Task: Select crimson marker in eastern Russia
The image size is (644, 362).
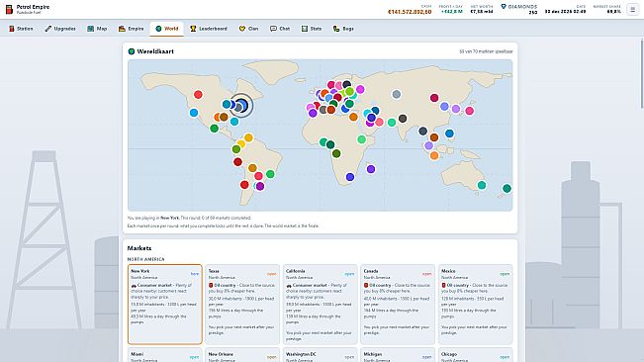Action: (434, 98)
